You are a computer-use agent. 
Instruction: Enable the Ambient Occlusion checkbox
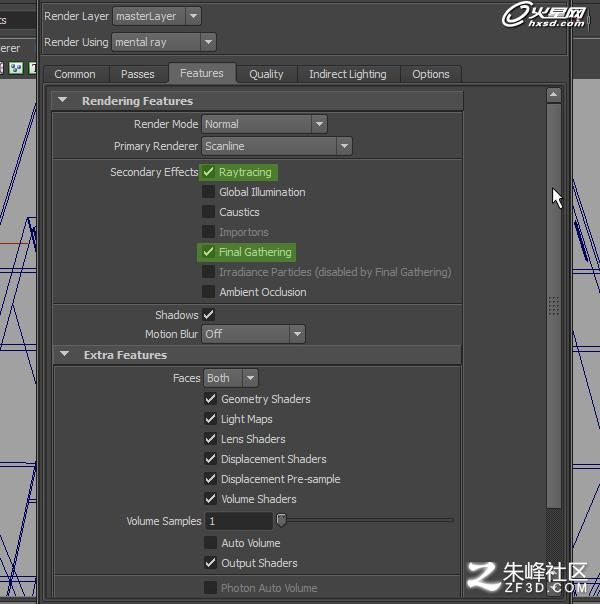[208, 292]
